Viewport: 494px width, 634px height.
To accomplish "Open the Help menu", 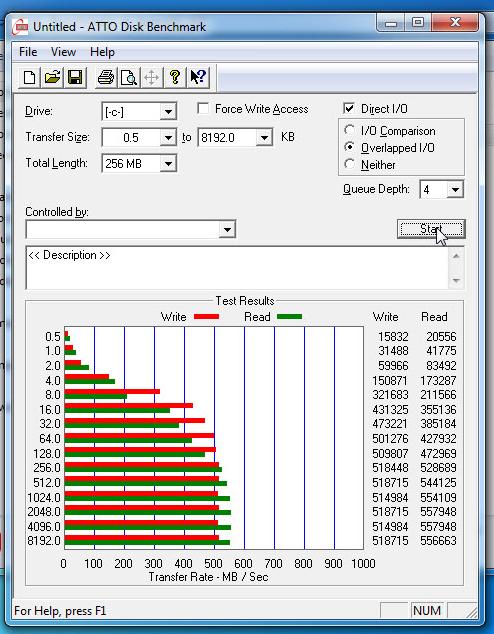I will [x=102, y=52].
